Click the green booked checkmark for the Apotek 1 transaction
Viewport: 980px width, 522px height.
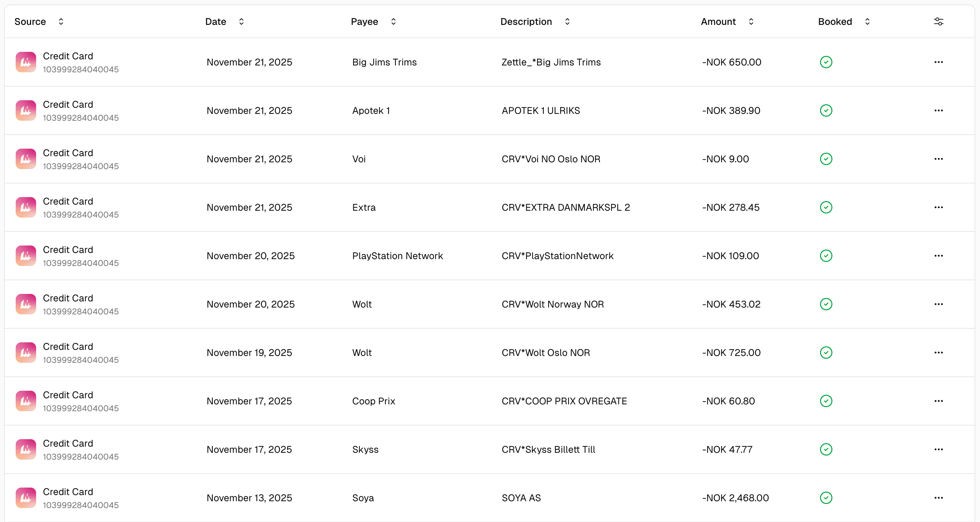(826, 110)
